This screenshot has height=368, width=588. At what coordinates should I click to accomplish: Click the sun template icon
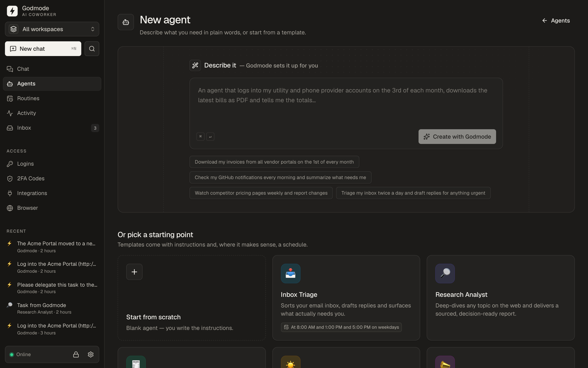pyautogui.click(x=290, y=362)
